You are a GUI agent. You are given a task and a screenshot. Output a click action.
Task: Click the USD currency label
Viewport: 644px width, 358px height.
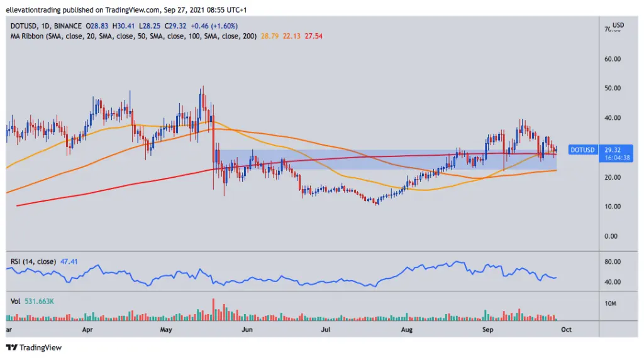pos(618,25)
